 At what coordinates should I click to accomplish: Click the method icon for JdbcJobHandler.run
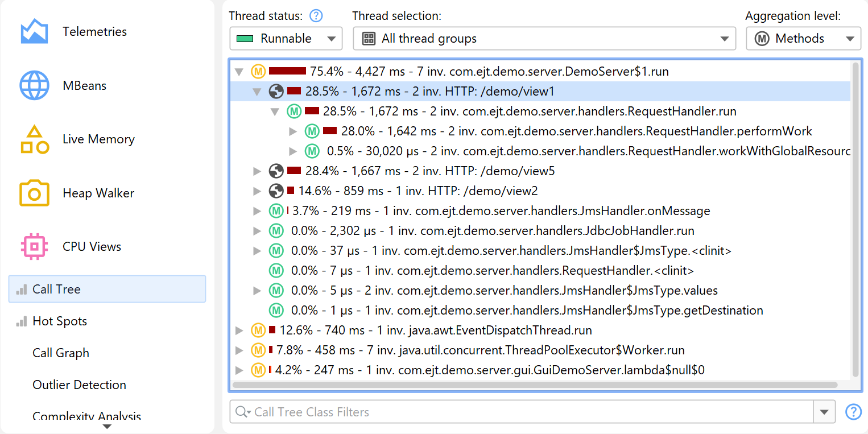pos(276,231)
